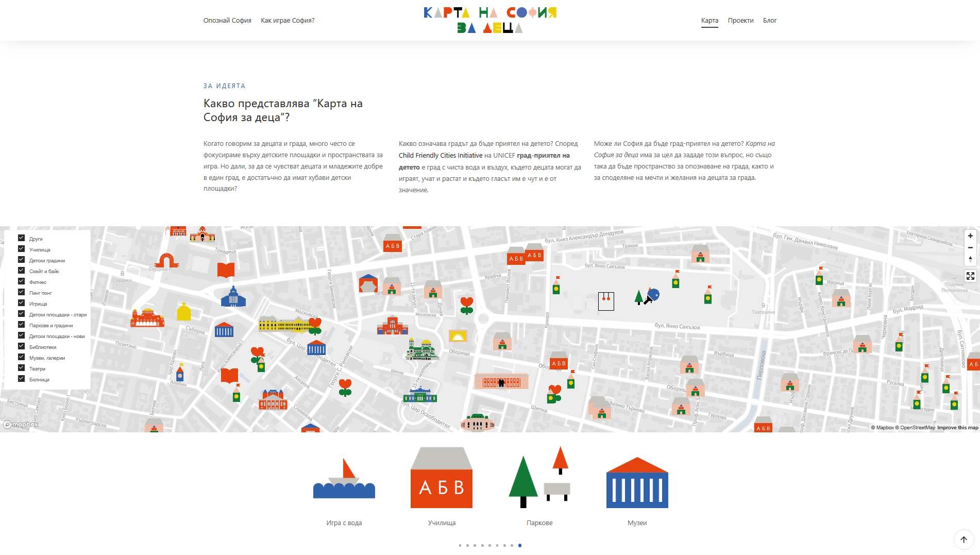Hide the Библиотеки layer checkbox
Image resolution: width=980 pixels, height=555 pixels.
coord(21,346)
